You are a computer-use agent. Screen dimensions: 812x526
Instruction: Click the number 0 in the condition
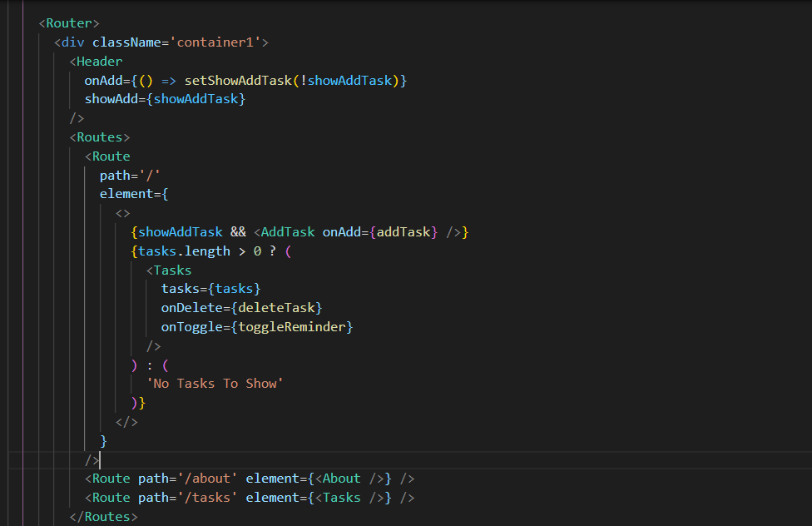257,251
